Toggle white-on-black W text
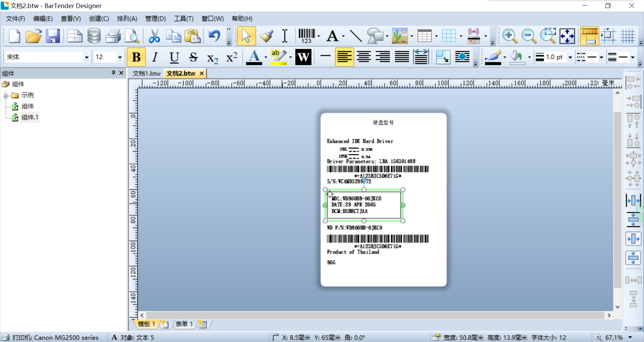 pos(303,57)
